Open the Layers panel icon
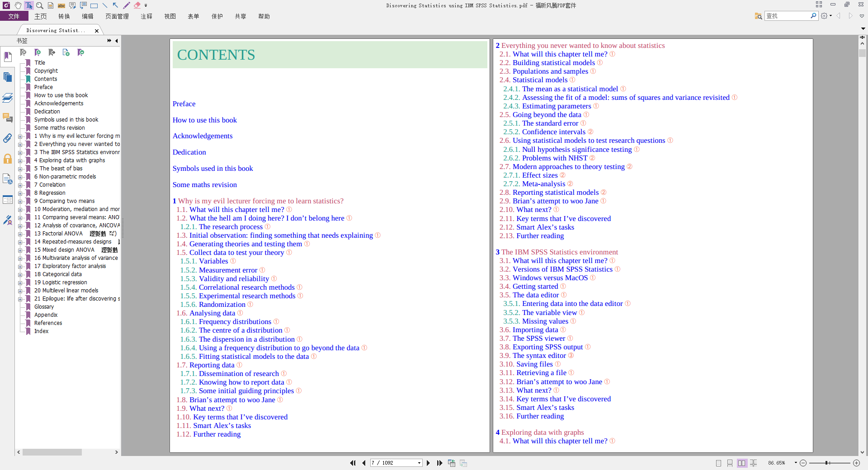Image resolution: width=868 pixels, height=470 pixels. (x=8, y=98)
